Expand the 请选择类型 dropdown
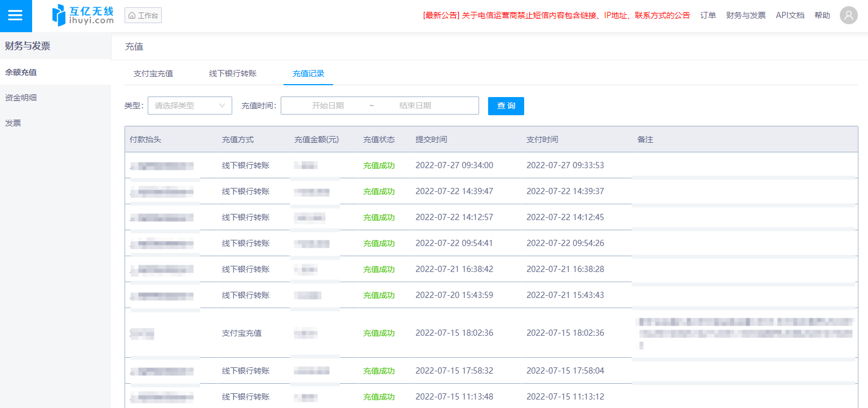This screenshot has height=408, width=868. pyautogui.click(x=189, y=106)
